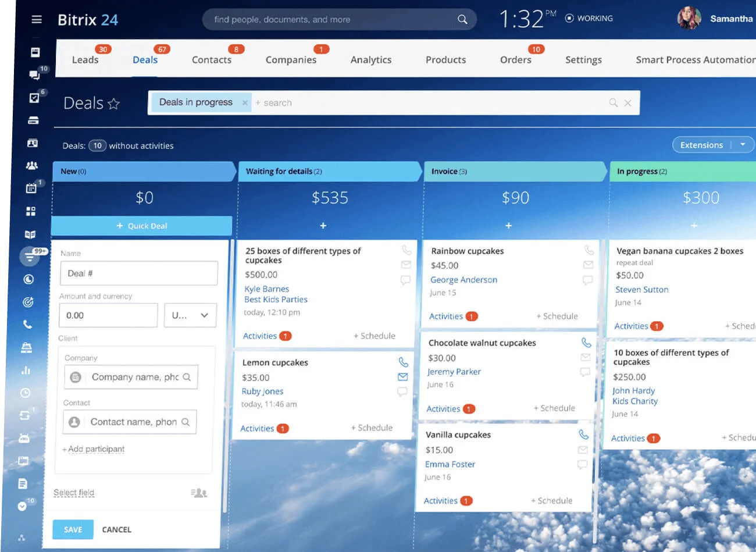The height and width of the screenshot is (552, 756).
Task: Open the clock time icon in sidebar
Action: pyautogui.click(x=25, y=393)
